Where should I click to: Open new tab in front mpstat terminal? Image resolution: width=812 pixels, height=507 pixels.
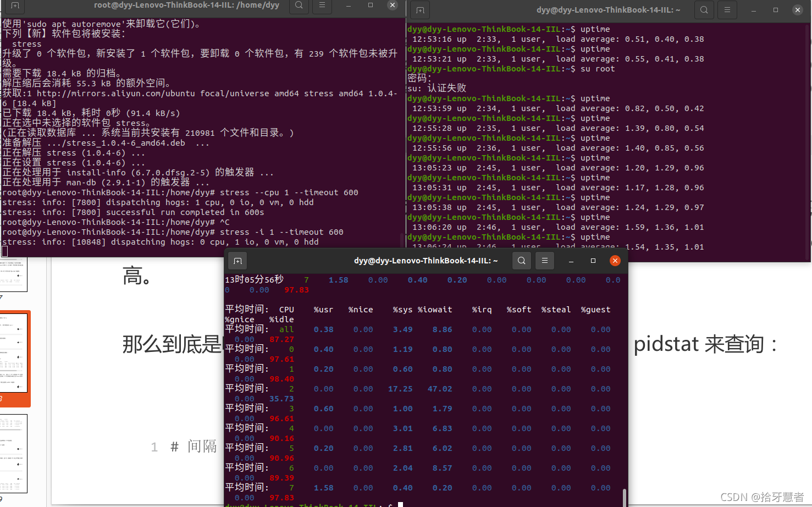237,261
